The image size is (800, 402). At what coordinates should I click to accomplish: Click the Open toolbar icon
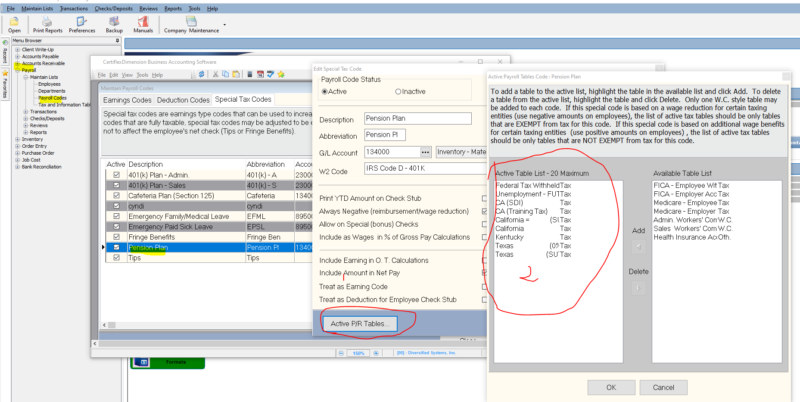[x=14, y=25]
